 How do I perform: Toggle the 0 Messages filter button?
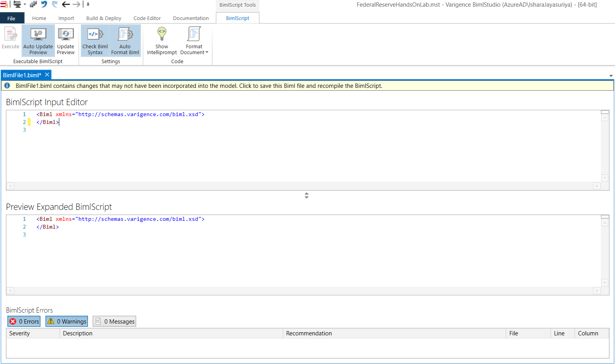coord(114,321)
